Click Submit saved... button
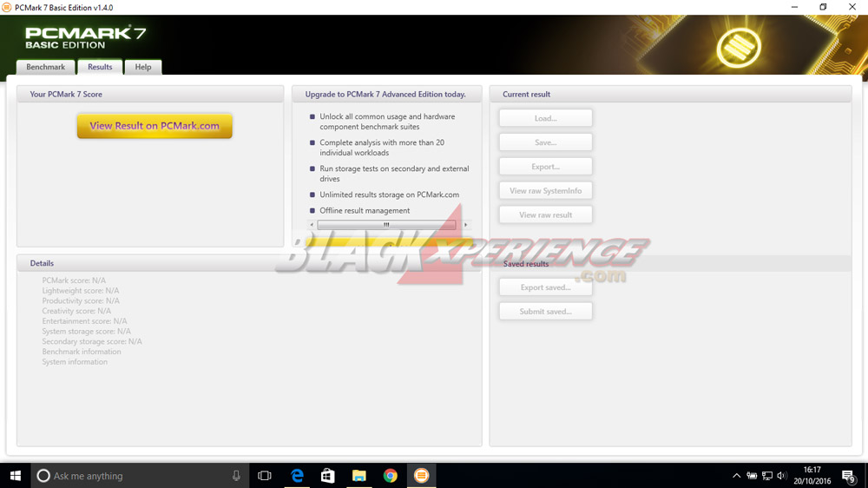The image size is (868, 488). [545, 312]
